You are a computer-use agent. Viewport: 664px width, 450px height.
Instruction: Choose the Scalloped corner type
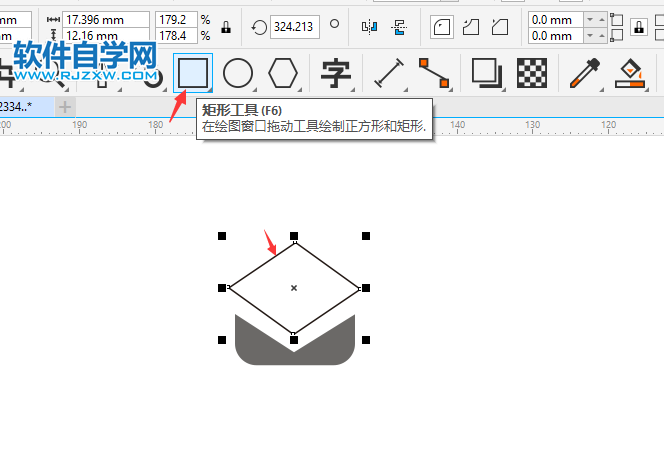(471, 28)
